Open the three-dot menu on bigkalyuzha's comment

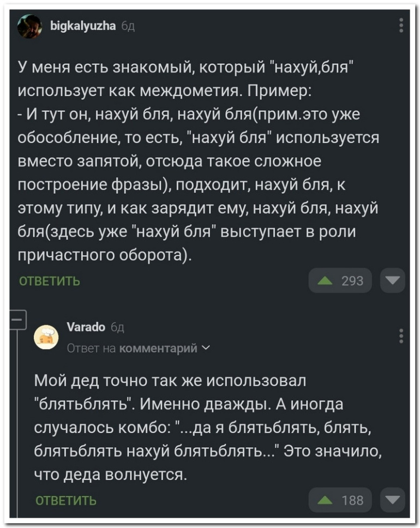(x=401, y=26)
